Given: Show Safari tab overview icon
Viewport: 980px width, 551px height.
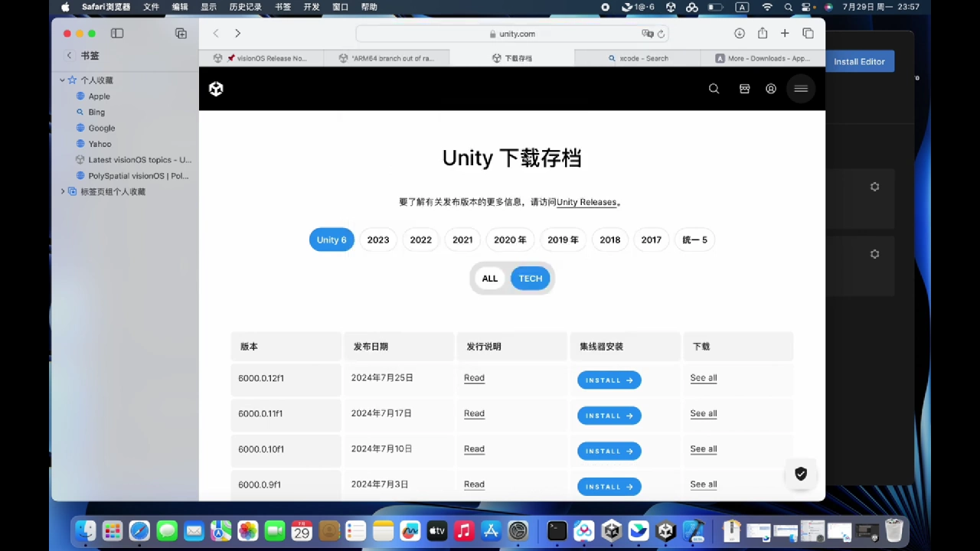Looking at the screenshot, I should point(808,34).
